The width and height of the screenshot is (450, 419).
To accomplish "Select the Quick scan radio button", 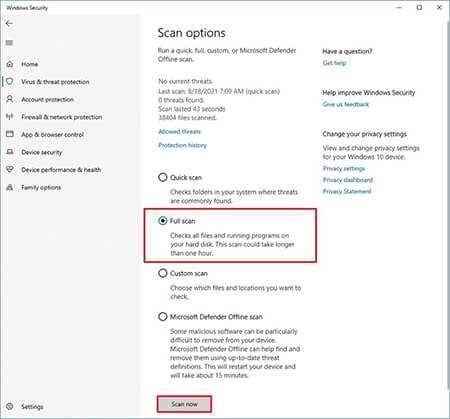I will tap(163, 177).
